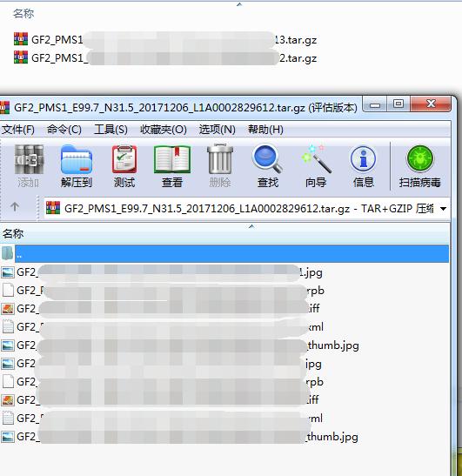Click the 解压到 (Extract To) toolbar icon
The height and width of the screenshot is (476, 462).
(x=77, y=166)
